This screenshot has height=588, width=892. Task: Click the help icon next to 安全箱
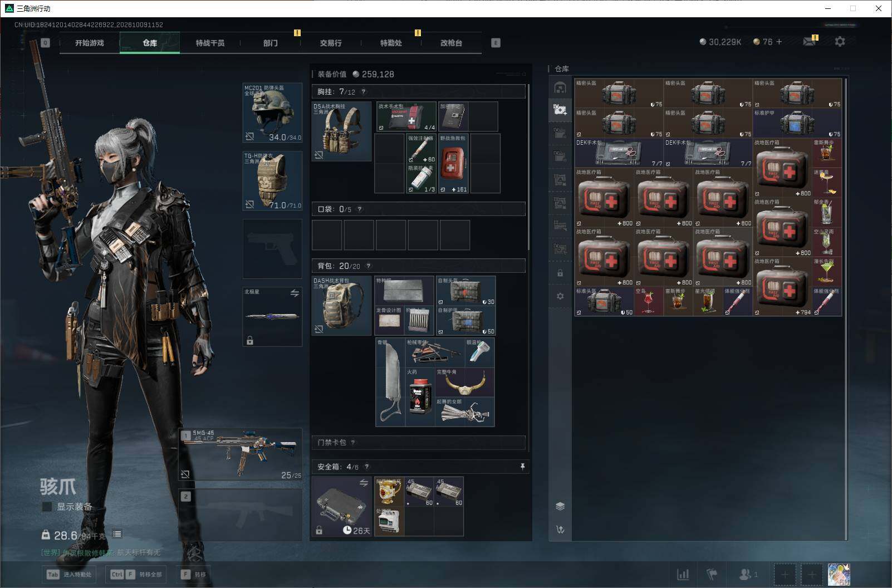pyautogui.click(x=366, y=467)
